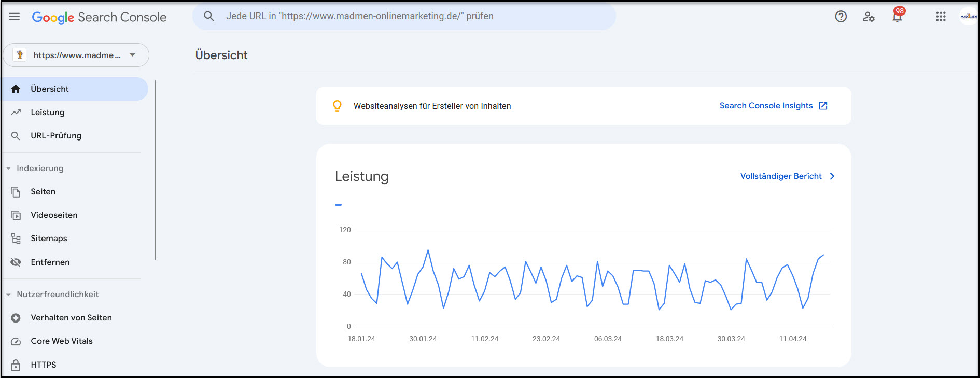Click the chart date label 23.02.24
The width and height of the screenshot is (980, 378).
click(x=546, y=339)
